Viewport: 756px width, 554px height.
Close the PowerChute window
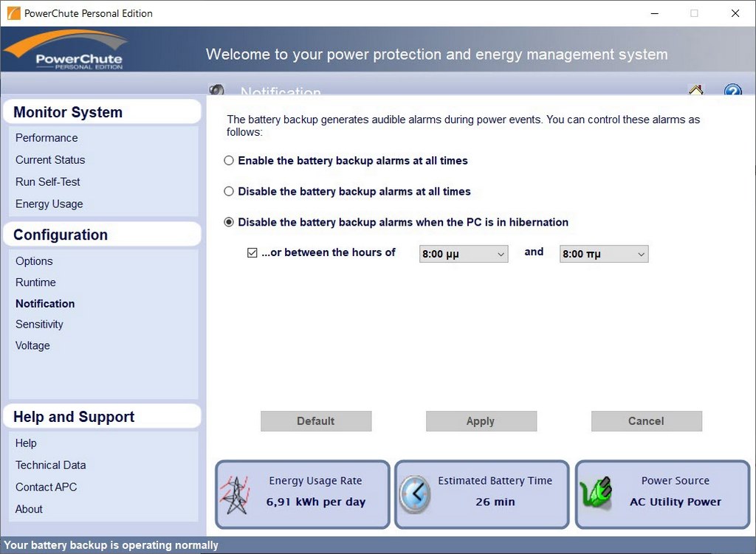click(x=735, y=13)
